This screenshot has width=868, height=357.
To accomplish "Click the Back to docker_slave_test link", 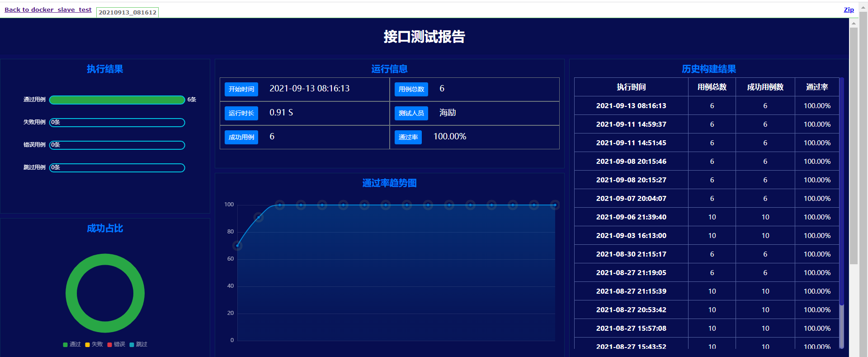I will [x=48, y=10].
